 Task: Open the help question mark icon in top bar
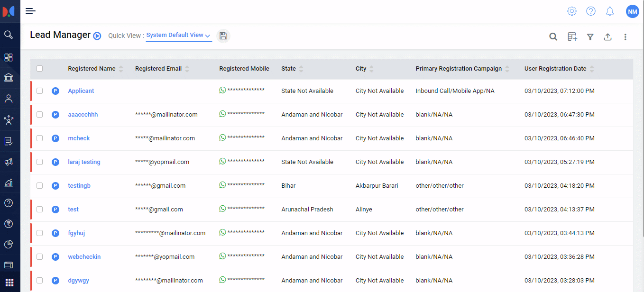coord(591,11)
